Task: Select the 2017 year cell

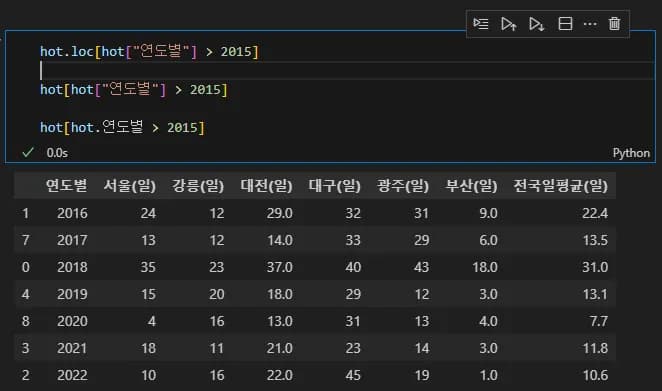Action: click(x=72, y=240)
